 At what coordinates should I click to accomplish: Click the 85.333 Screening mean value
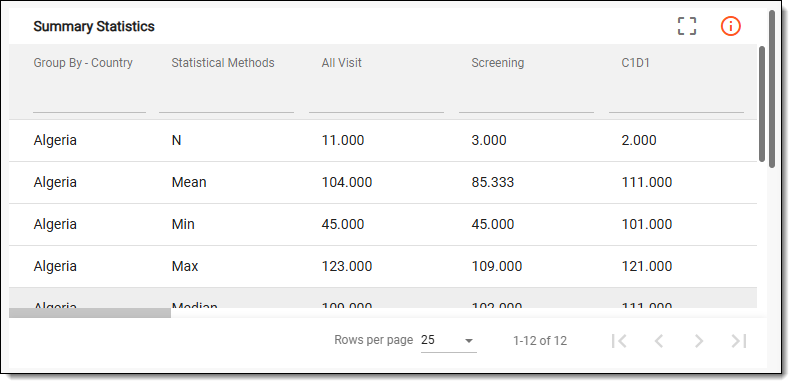pos(493,182)
